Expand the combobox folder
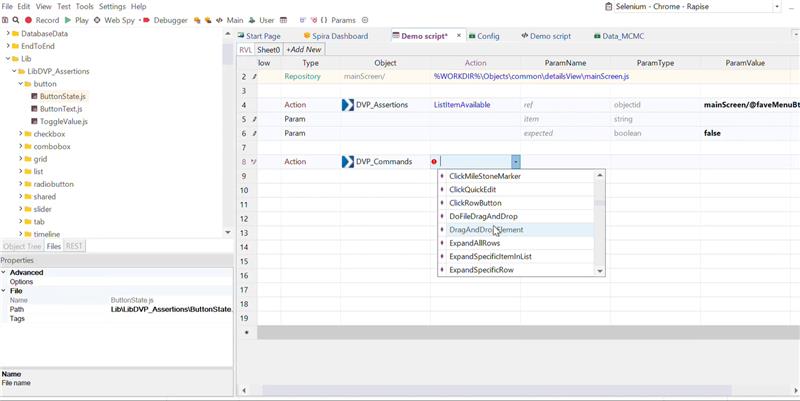This screenshot has height=401, width=800. [21, 146]
